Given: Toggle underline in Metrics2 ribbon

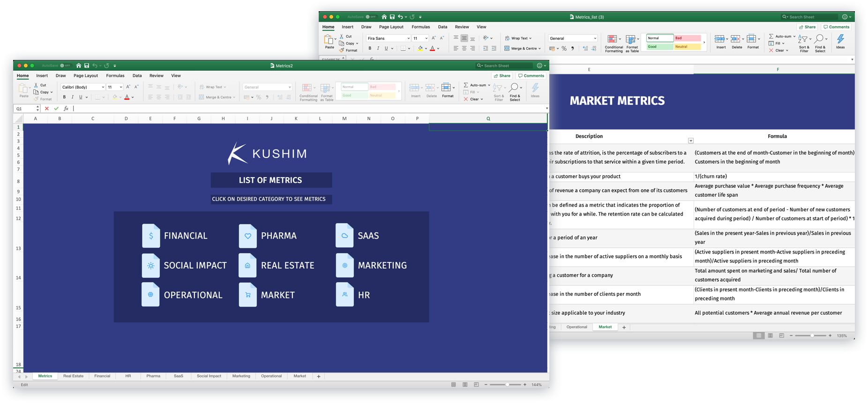Looking at the screenshot, I should (x=81, y=97).
